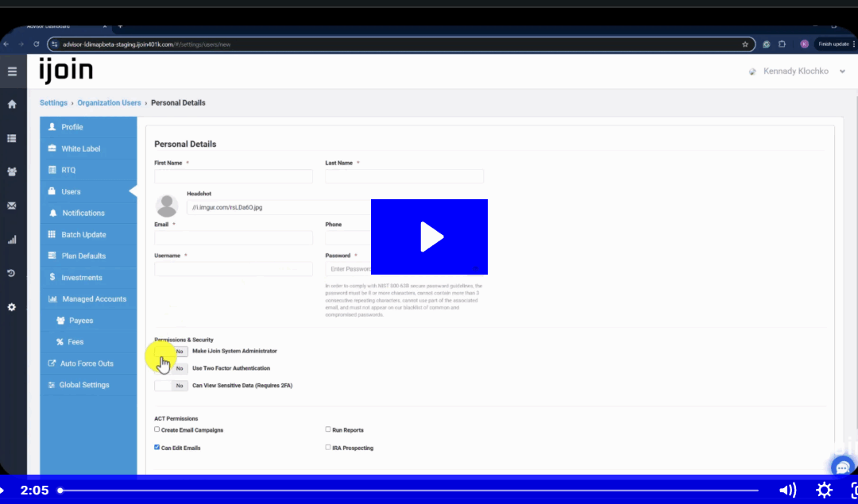Click the Email field

(234, 238)
